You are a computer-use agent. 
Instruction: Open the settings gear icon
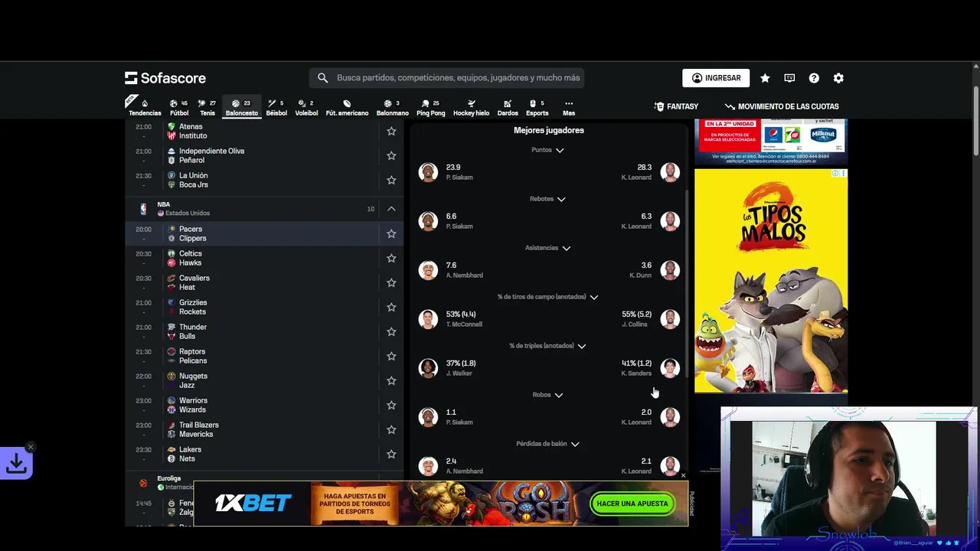point(838,78)
